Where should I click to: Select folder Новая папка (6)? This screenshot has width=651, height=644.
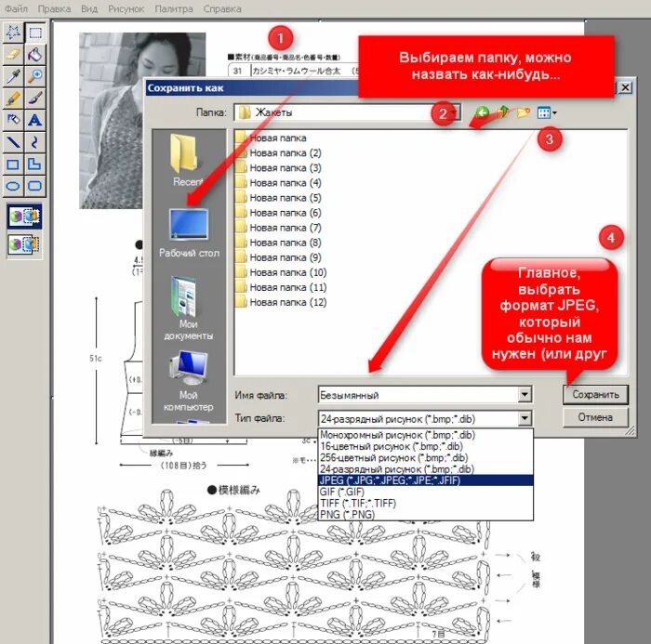tap(279, 213)
